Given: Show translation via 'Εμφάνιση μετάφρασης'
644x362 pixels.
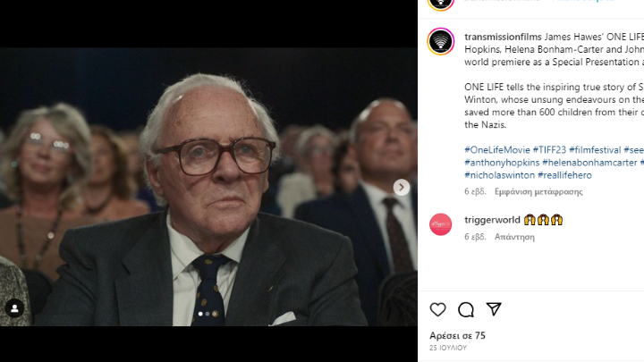Looking at the screenshot, I should coord(538,191).
